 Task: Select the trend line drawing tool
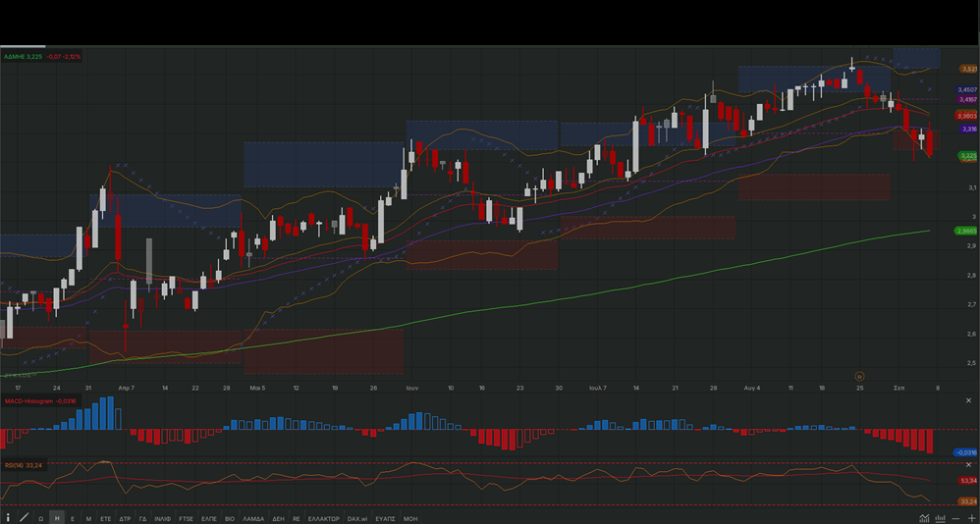click(x=25, y=518)
